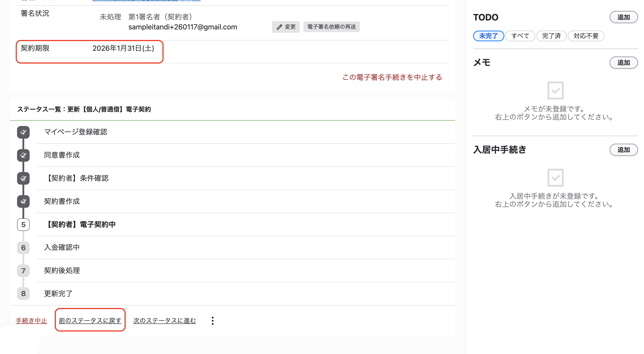This screenshot has height=354, width=644.
Task: Click the 【契約者】条件確認 status row
Action: coord(246,178)
